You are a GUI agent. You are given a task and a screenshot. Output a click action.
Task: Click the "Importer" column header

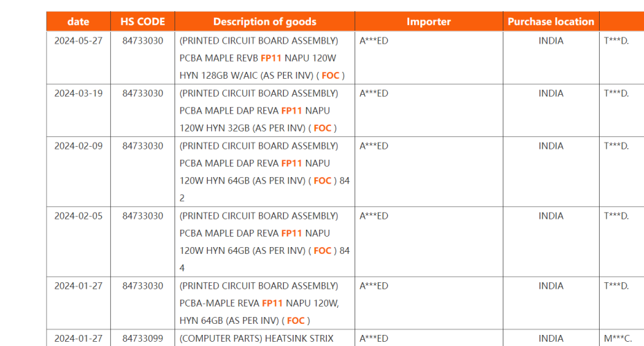coord(429,21)
